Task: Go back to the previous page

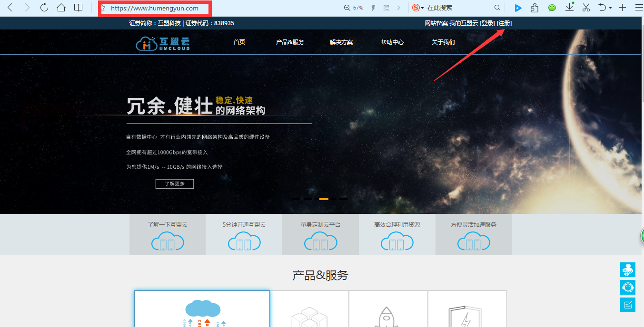Action: pos(10,8)
